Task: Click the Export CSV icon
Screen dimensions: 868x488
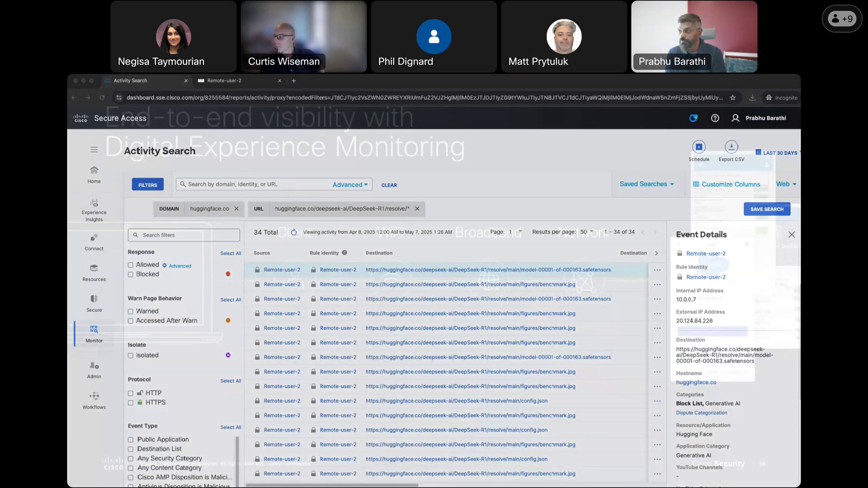Action: [731, 147]
